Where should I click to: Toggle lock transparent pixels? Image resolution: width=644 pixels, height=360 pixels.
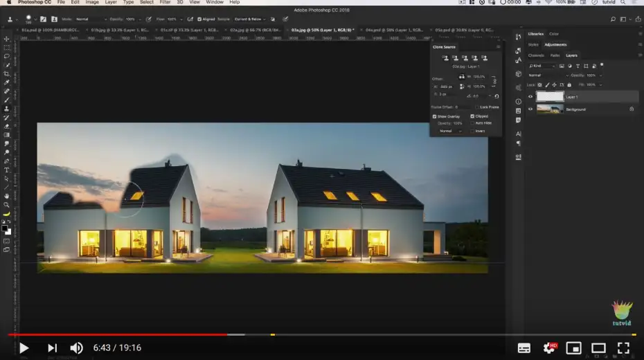(x=539, y=85)
